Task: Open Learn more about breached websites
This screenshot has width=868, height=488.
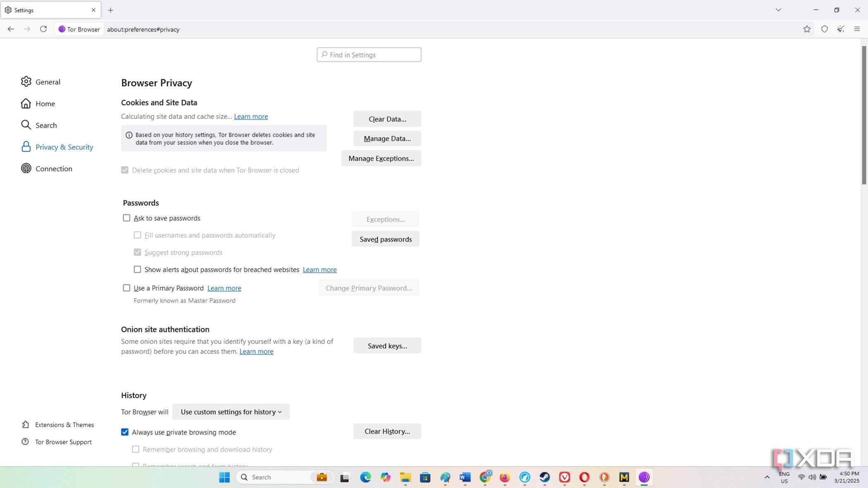Action: 320,269
